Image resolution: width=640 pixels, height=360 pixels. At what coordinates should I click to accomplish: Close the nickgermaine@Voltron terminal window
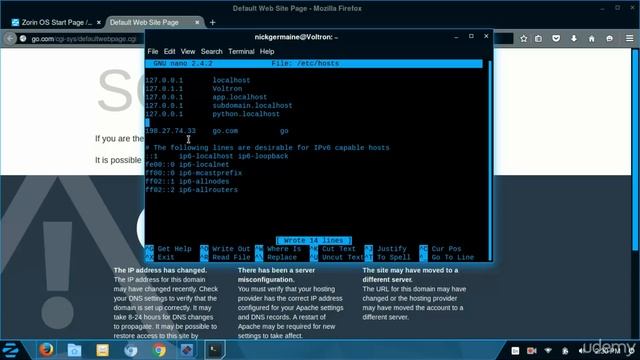[x=486, y=36]
